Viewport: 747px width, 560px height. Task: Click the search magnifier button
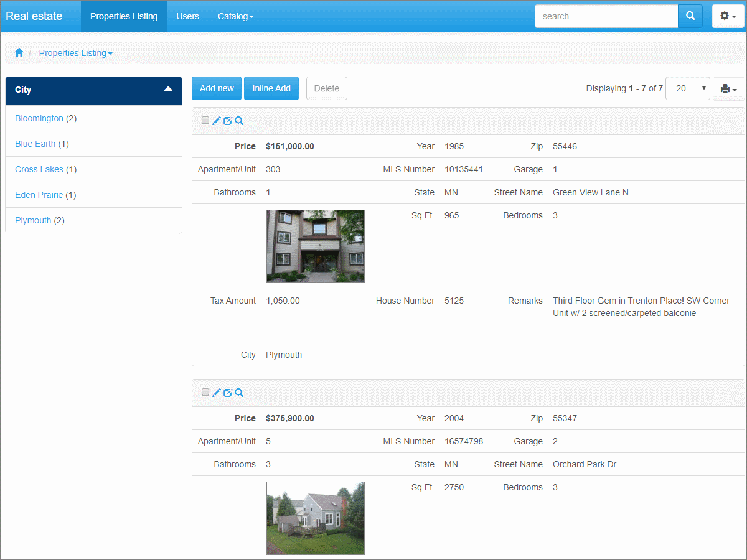tap(690, 16)
